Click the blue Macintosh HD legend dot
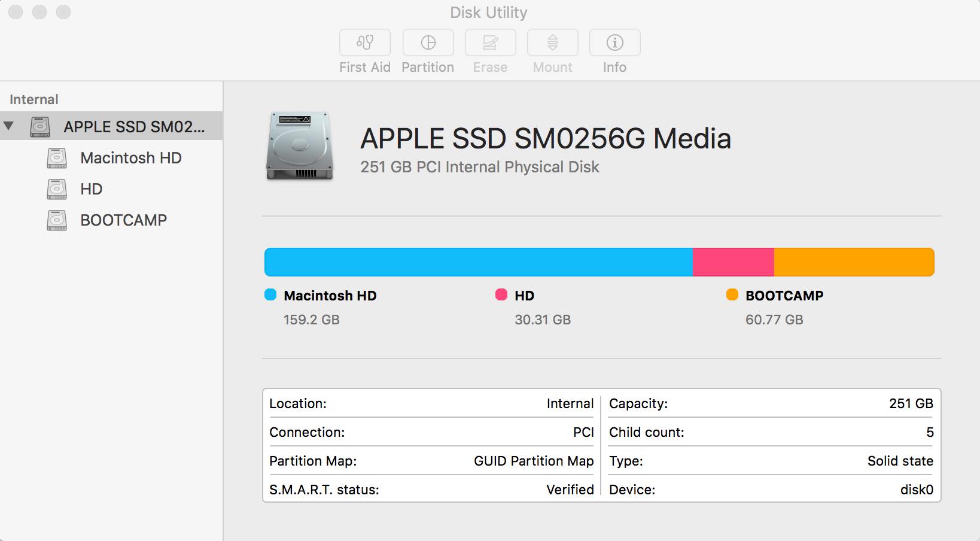The image size is (980, 541). 270,294
